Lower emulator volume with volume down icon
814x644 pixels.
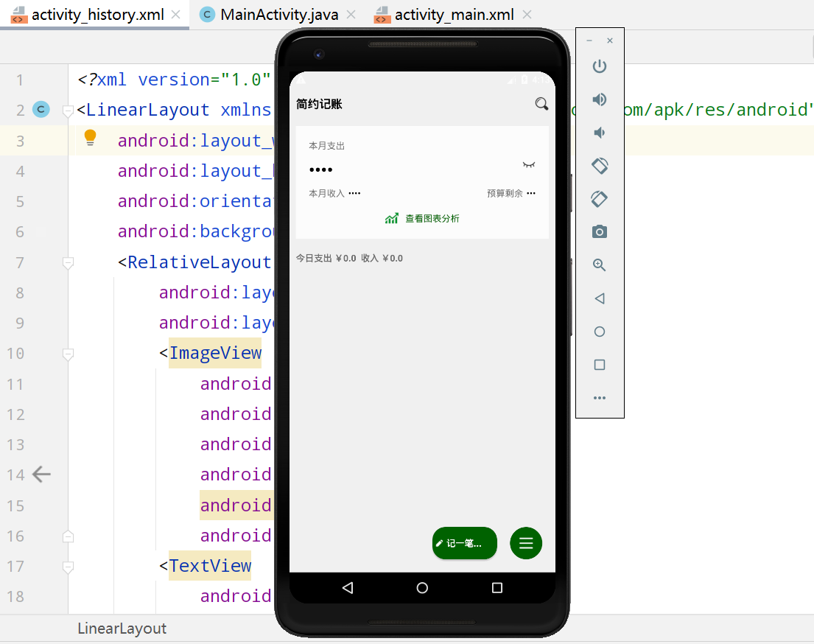tap(600, 133)
